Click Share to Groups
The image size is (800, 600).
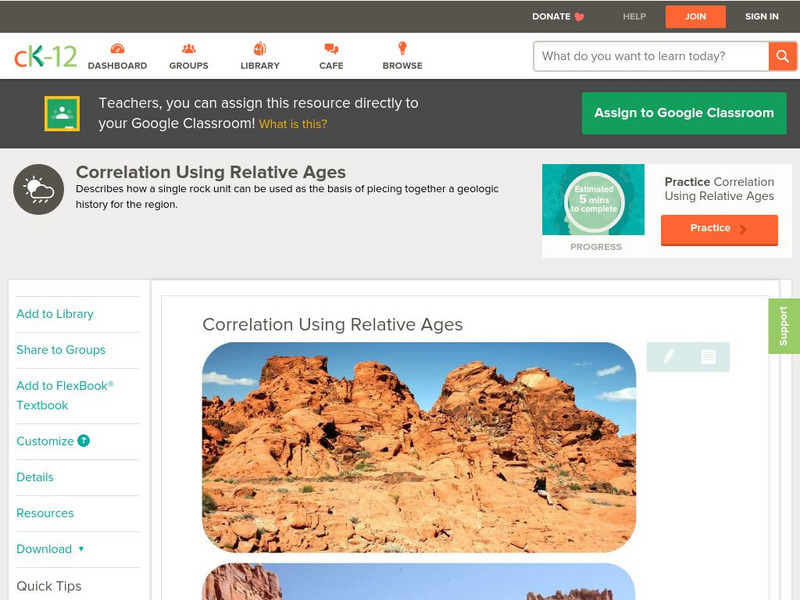pos(61,350)
